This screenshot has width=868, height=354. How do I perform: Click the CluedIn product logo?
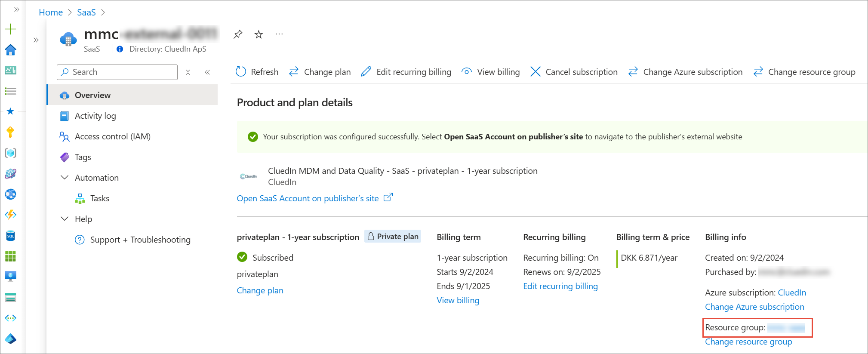(249, 176)
